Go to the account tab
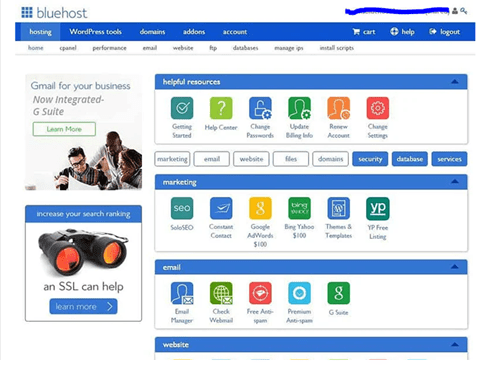 coord(235,32)
